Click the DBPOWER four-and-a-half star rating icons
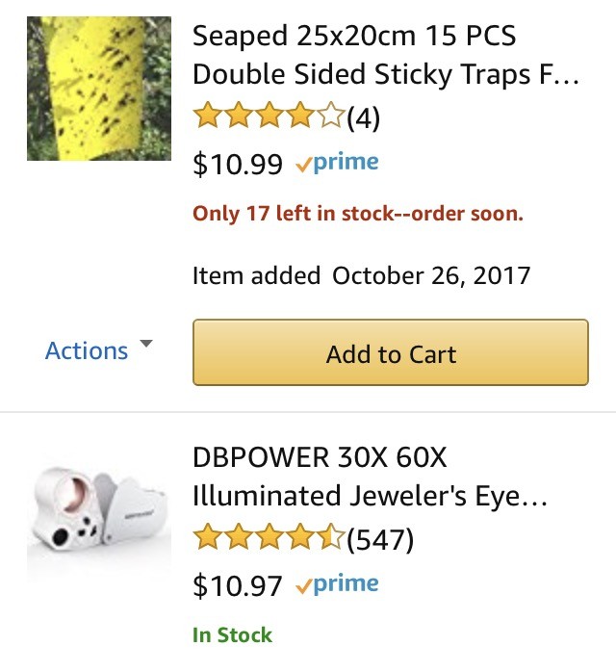616x672 pixels. pyautogui.click(x=269, y=536)
